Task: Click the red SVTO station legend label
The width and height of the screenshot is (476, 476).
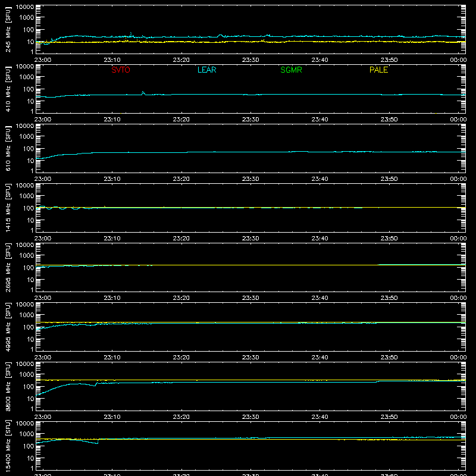Action: point(121,70)
